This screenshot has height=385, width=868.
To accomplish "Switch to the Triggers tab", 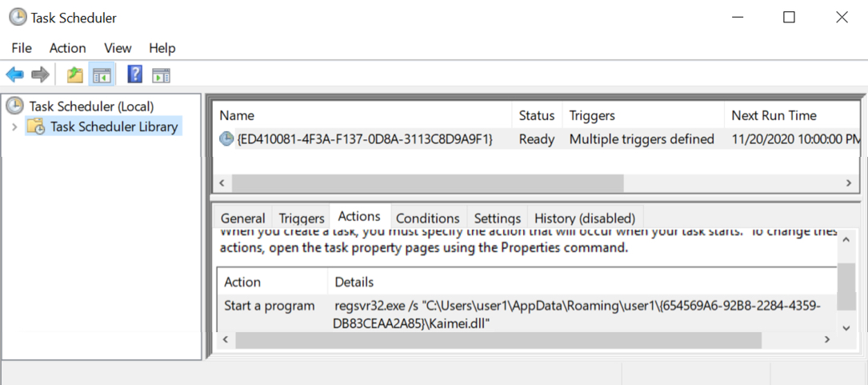I will (301, 218).
